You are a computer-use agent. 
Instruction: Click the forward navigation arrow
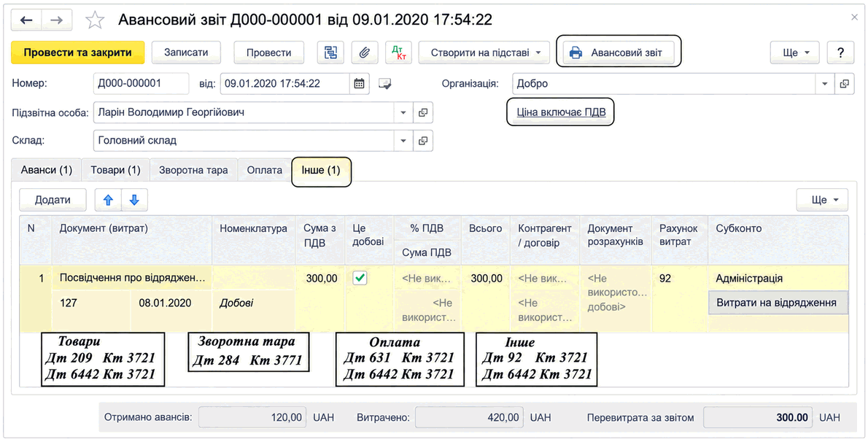click(x=56, y=20)
